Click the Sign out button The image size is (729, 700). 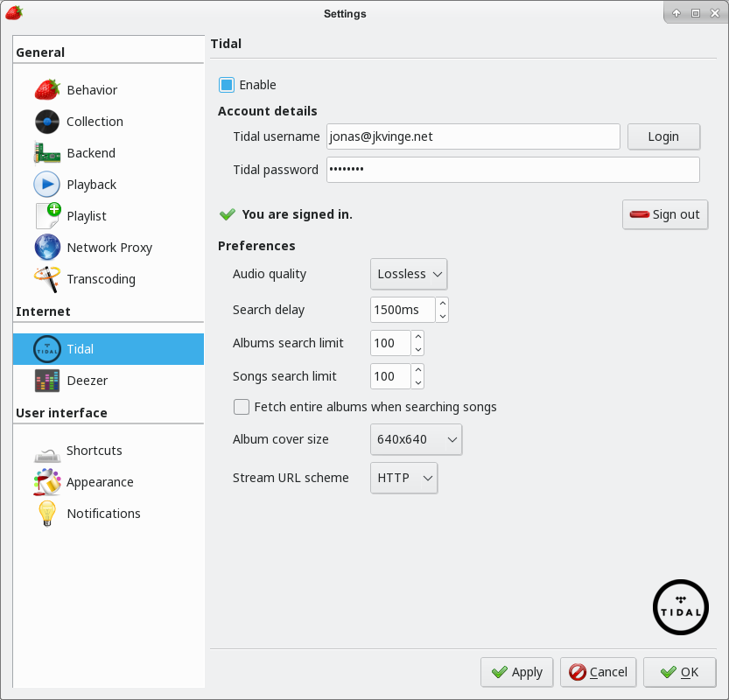click(x=665, y=214)
